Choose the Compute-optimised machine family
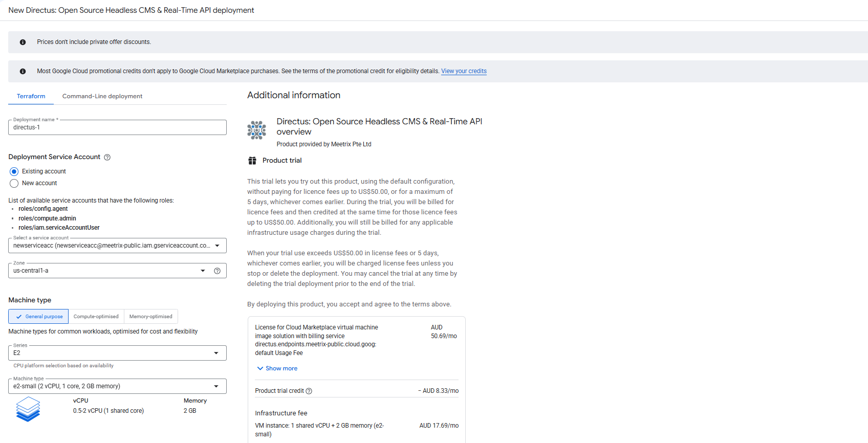868x443 pixels. (96, 317)
